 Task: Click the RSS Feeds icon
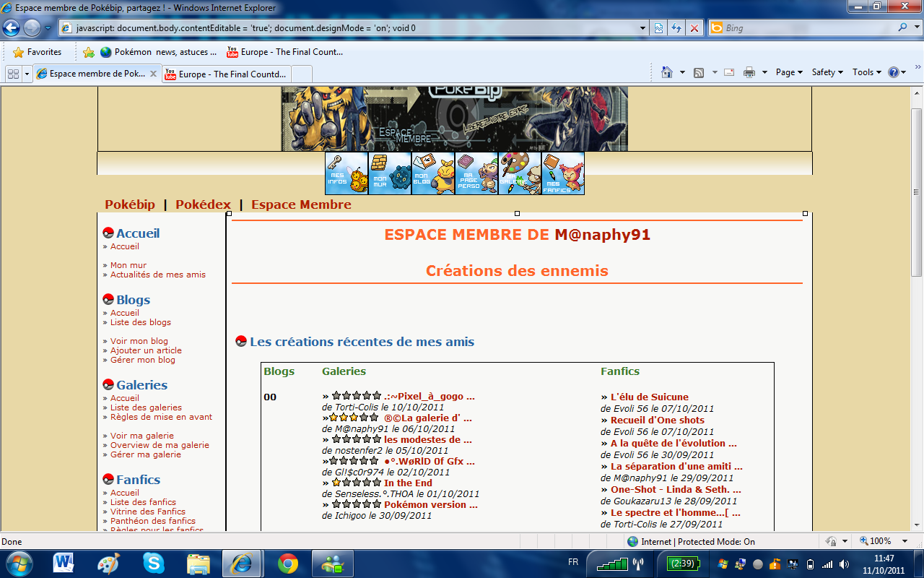click(699, 72)
